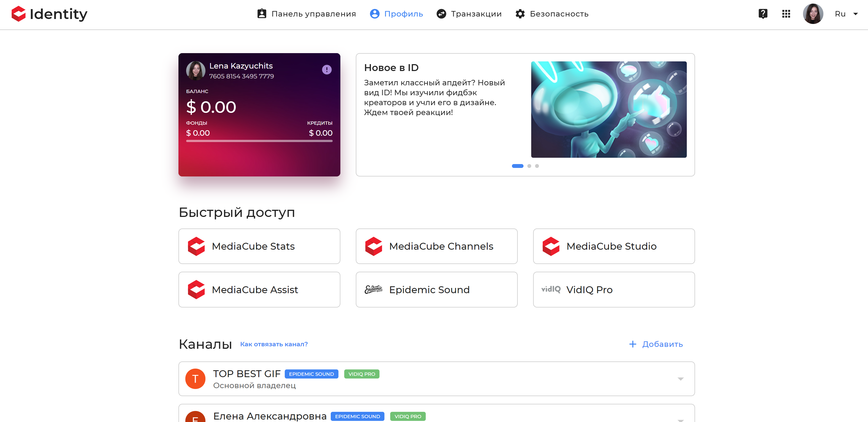Open MediaCube Channels quick access card
This screenshot has height=422, width=868.
[437, 246]
